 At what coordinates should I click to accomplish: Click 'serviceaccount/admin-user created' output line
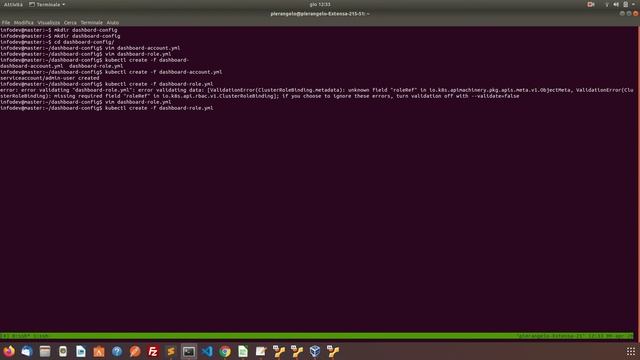(49, 78)
